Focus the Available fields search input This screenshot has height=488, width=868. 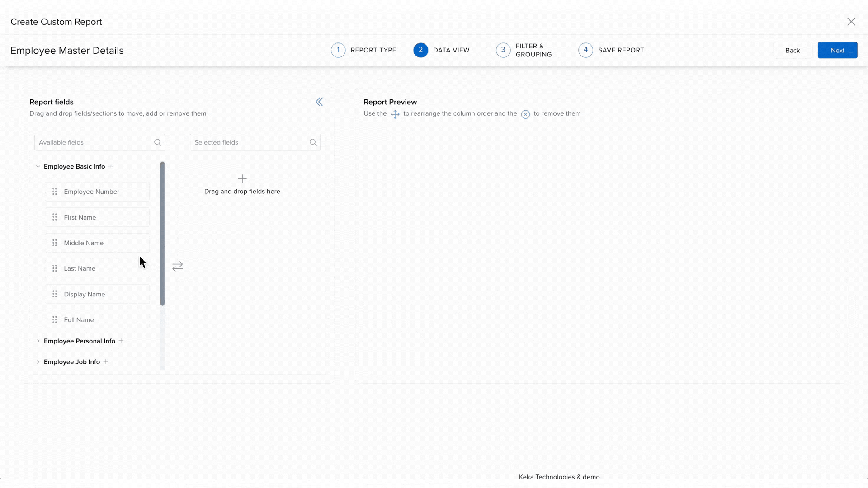[x=94, y=142]
